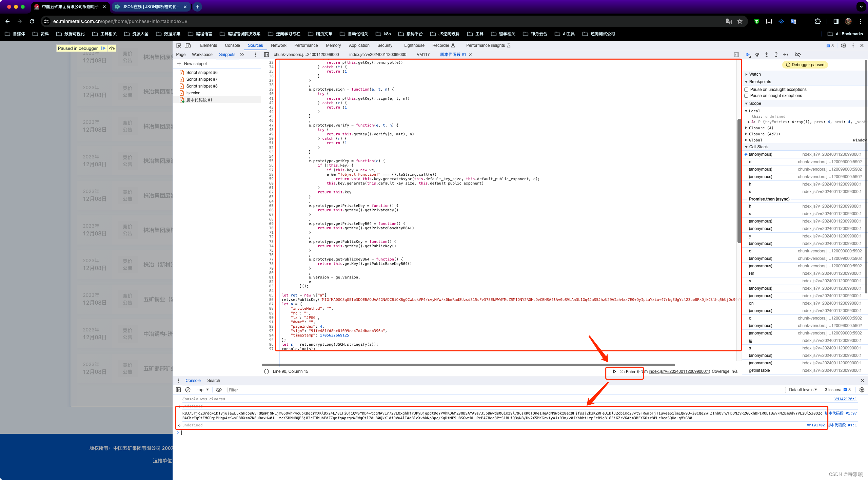Show more Sources navigator tabs chevron
868x480 pixels.
coord(242,55)
